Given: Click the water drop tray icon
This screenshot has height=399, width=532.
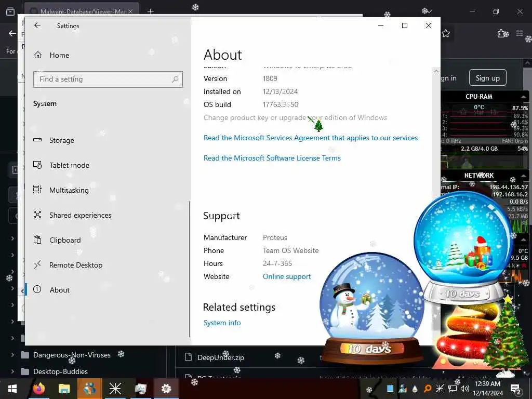Looking at the screenshot, I should pos(415,389).
